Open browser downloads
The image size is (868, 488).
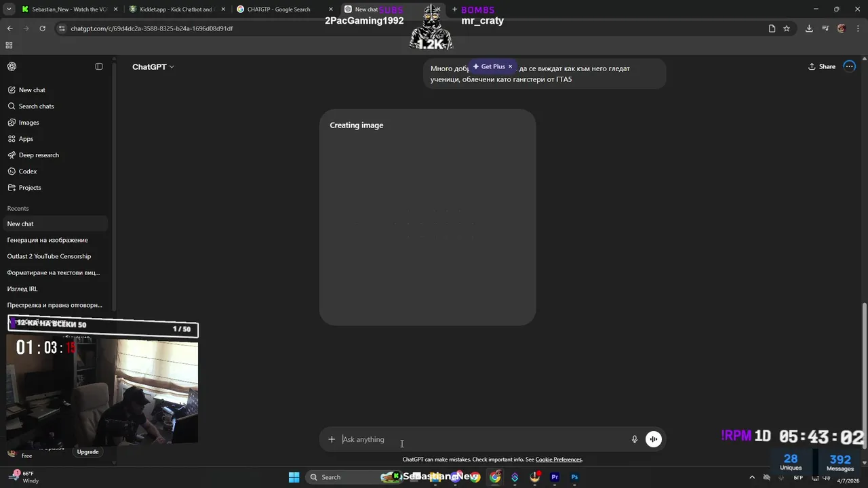coord(809,28)
